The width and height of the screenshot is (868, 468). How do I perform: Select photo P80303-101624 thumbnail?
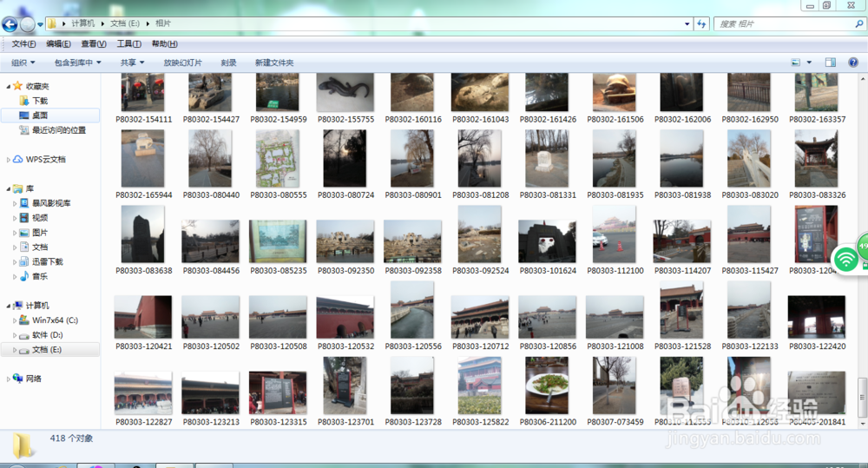coord(548,241)
